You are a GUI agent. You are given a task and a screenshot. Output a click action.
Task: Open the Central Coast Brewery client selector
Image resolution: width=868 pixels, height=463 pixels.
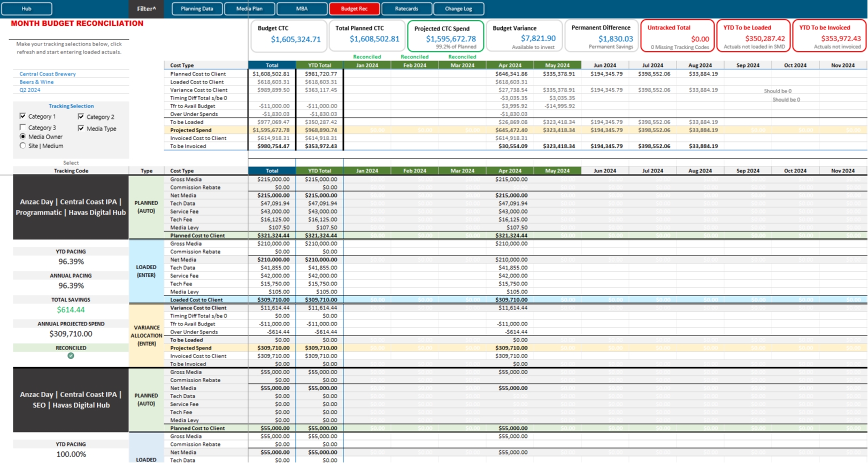point(48,74)
